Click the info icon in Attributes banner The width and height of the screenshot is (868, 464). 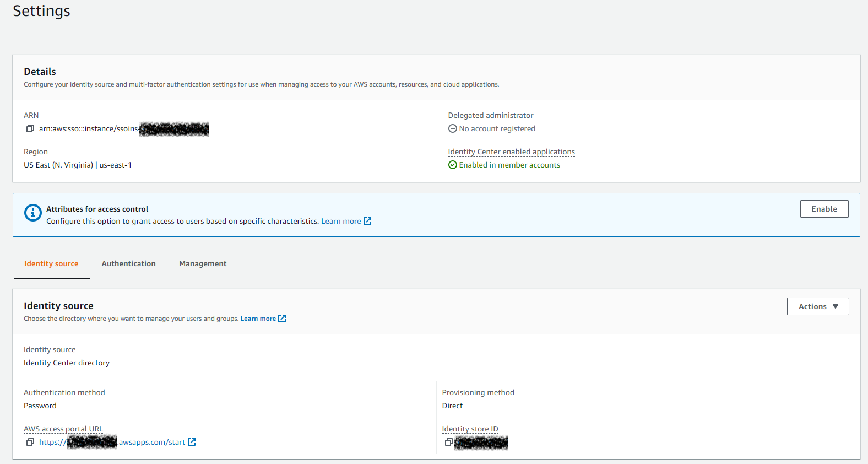pos(33,212)
